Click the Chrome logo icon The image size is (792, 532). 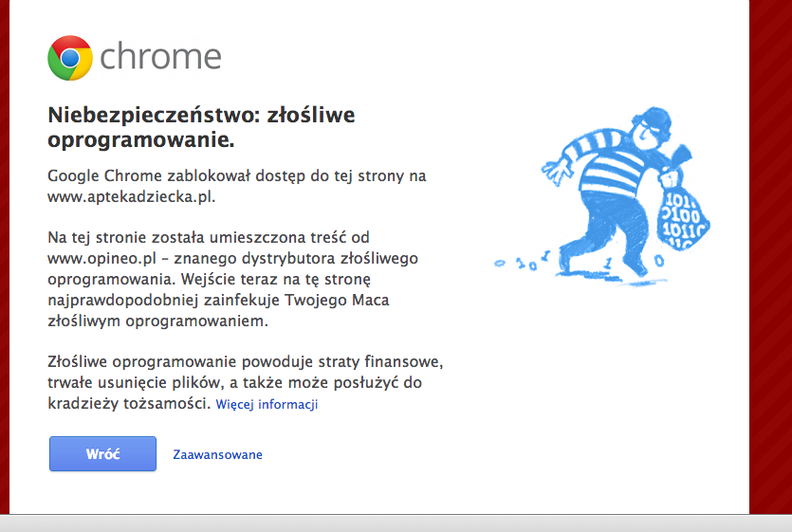(x=70, y=58)
